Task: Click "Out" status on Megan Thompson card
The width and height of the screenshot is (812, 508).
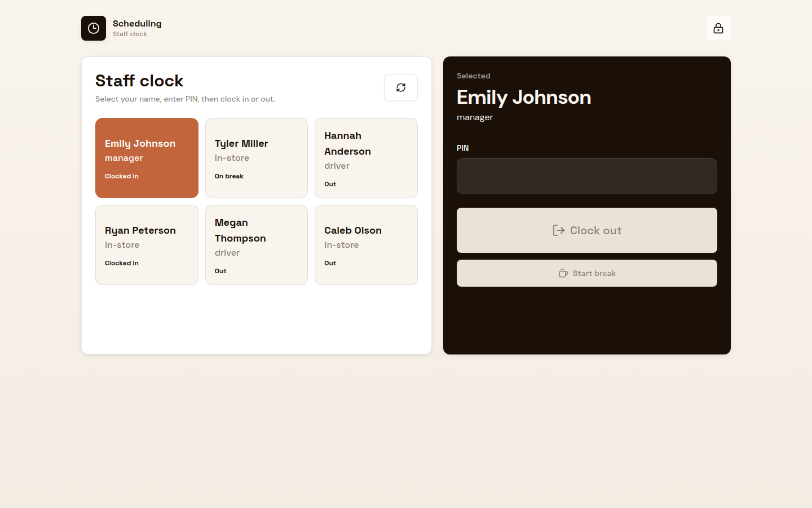Action: pos(220,271)
